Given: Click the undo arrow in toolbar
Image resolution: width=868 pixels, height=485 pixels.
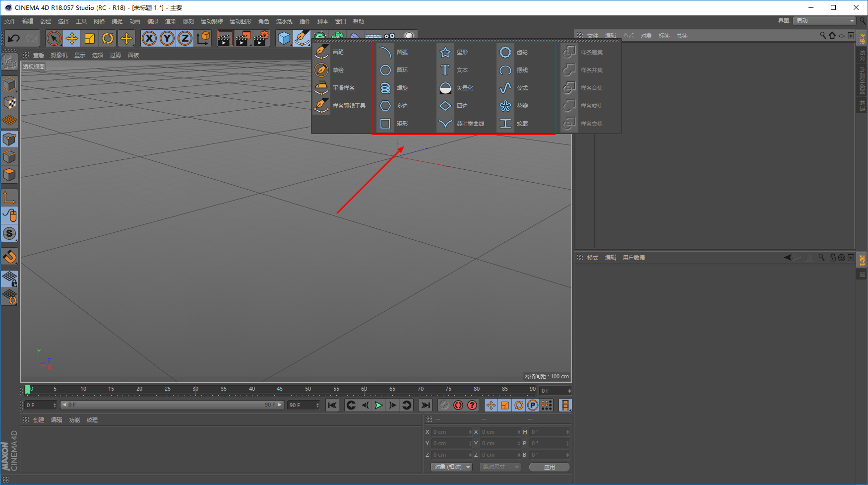Looking at the screenshot, I should tap(14, 38).
